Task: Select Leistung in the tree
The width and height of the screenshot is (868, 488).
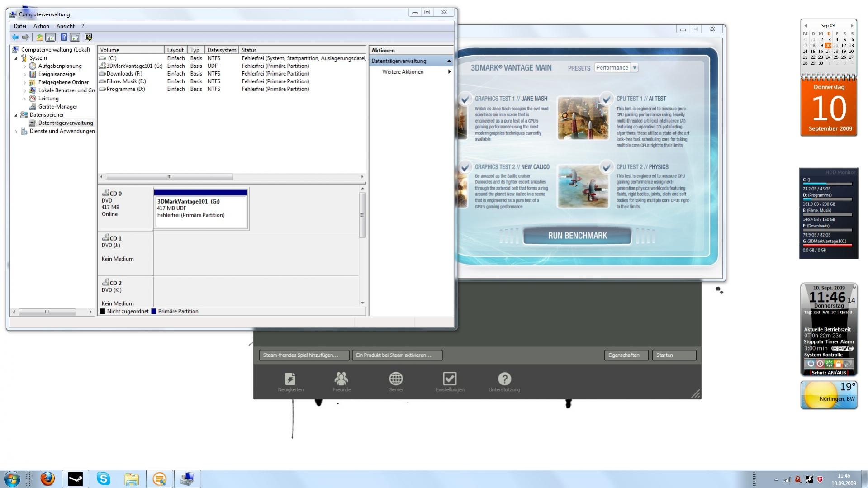Action: pos(48,99)
